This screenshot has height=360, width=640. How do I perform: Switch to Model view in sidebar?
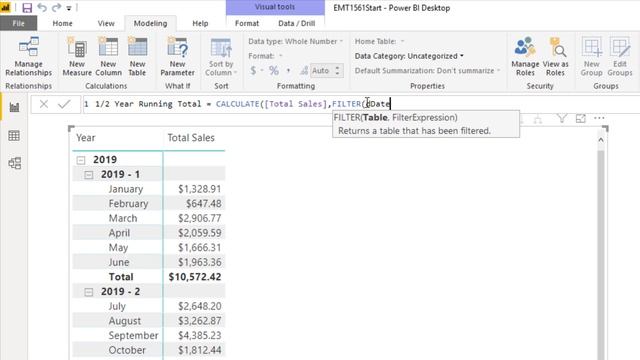coord(14,163)
